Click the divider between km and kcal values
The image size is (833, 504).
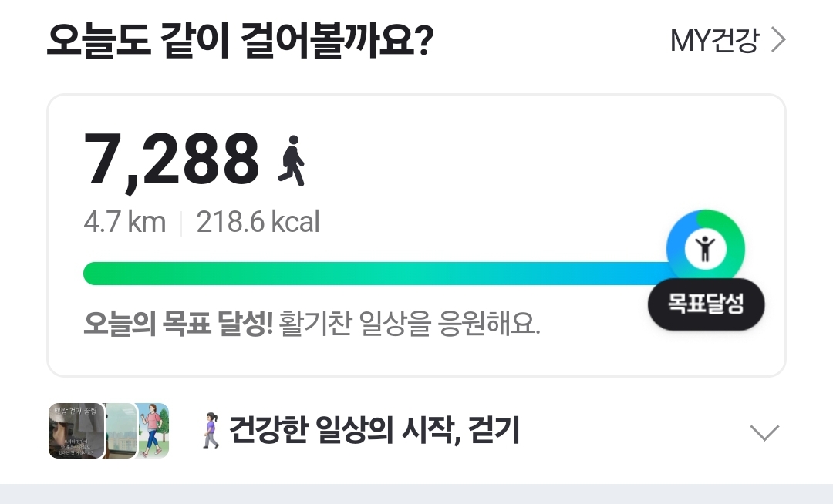click(180, 223)
